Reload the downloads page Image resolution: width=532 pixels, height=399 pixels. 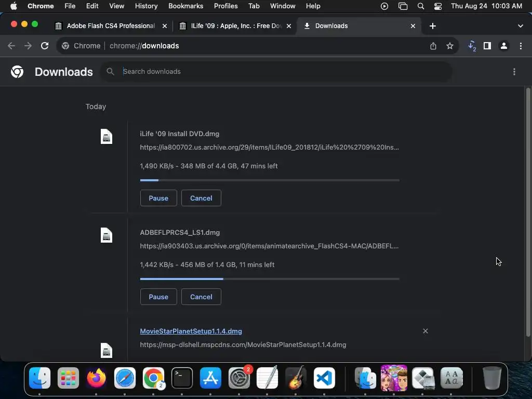[x=45, y=46]
